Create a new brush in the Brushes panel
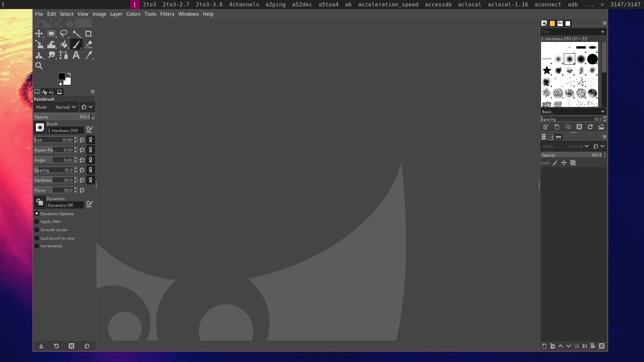 [x=557, y=127]
